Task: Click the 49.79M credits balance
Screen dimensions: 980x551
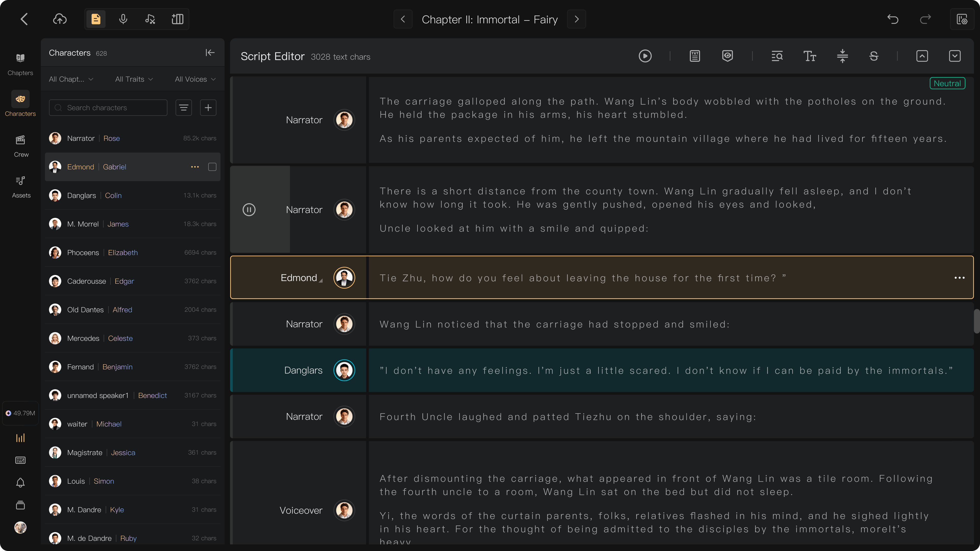Action: 20,413
